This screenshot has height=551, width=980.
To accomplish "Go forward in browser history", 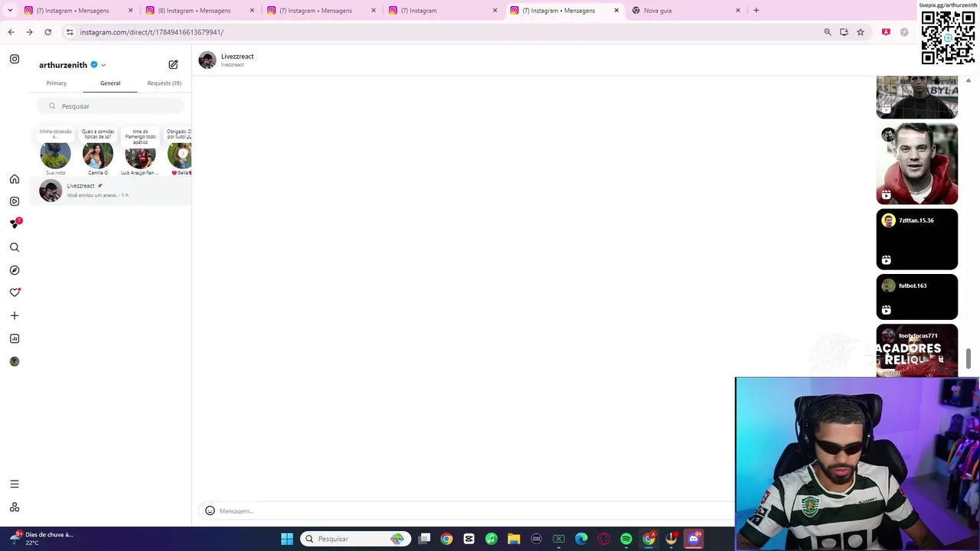I will [29, 32].
